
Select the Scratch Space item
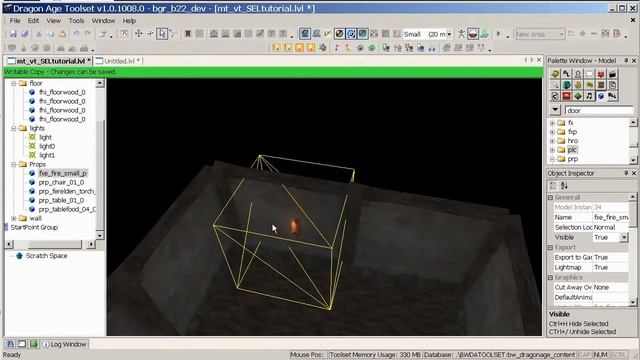(x=46, y=256)
